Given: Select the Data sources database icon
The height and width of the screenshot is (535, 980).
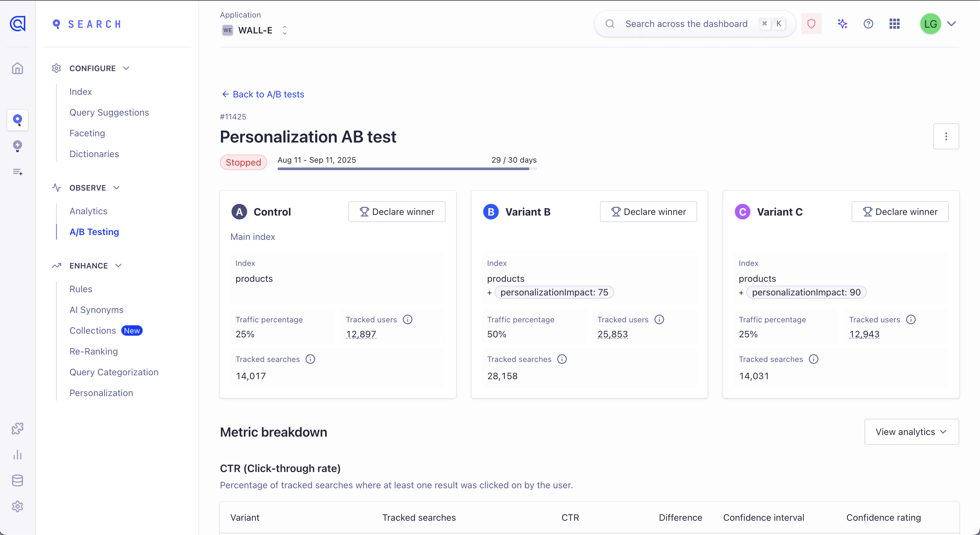Looking at the screenshot, I should pyautogui.click(x=18, y=480).
